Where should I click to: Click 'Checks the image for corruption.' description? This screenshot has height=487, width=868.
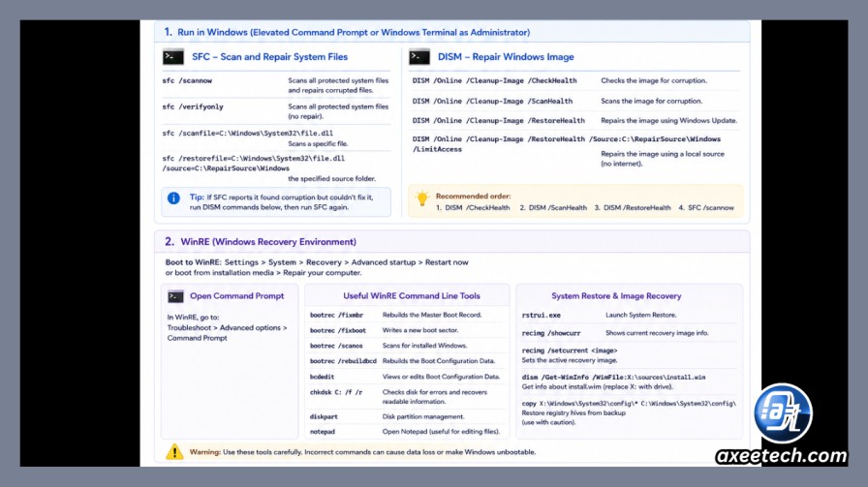click(654, 80)
